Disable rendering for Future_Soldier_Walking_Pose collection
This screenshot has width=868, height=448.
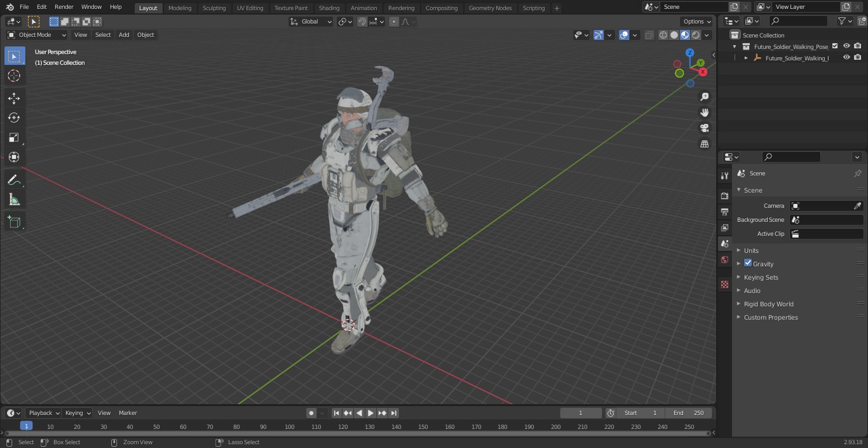858,46
